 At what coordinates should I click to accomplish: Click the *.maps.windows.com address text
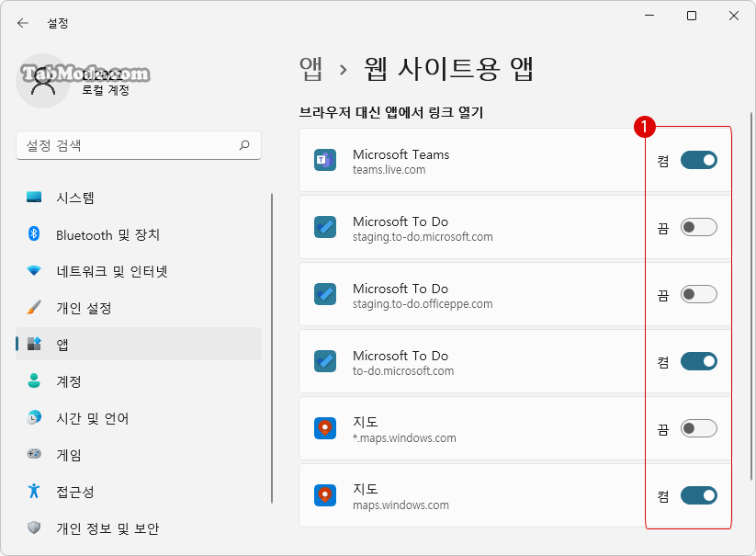[404, 437]
